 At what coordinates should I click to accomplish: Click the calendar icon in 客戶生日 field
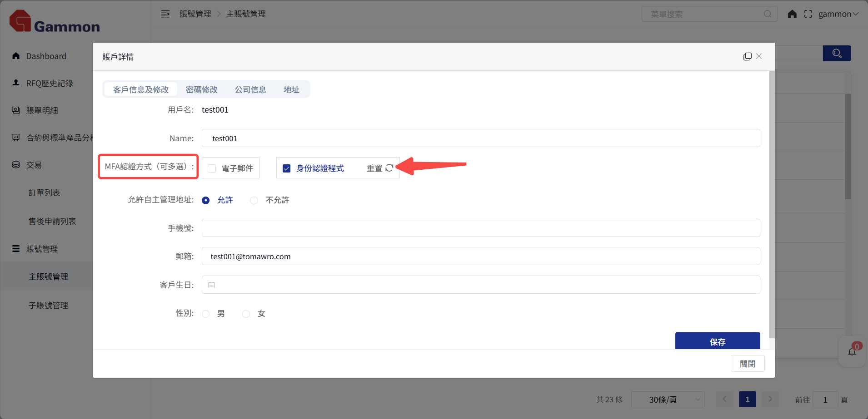point(212,285)
